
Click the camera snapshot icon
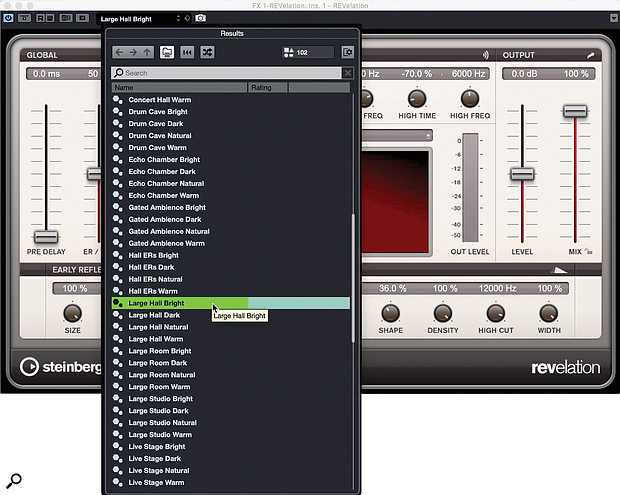200,19
